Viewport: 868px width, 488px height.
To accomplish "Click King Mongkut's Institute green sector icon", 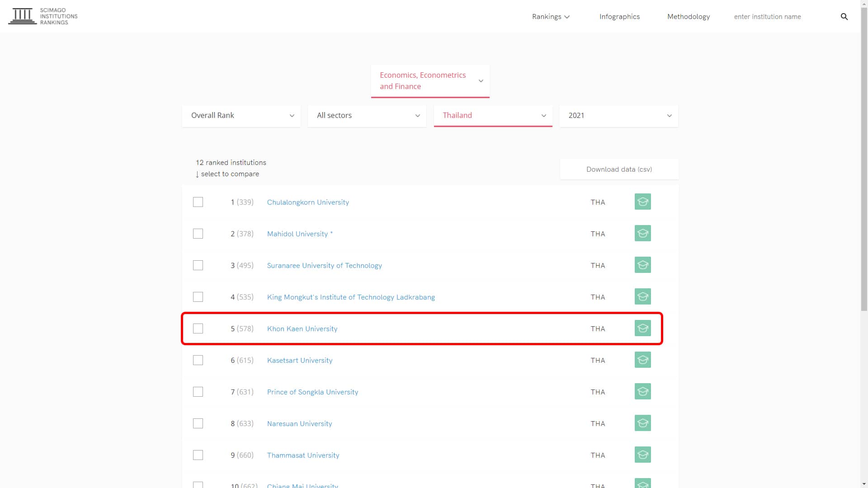I will click(x=643, y=297).
